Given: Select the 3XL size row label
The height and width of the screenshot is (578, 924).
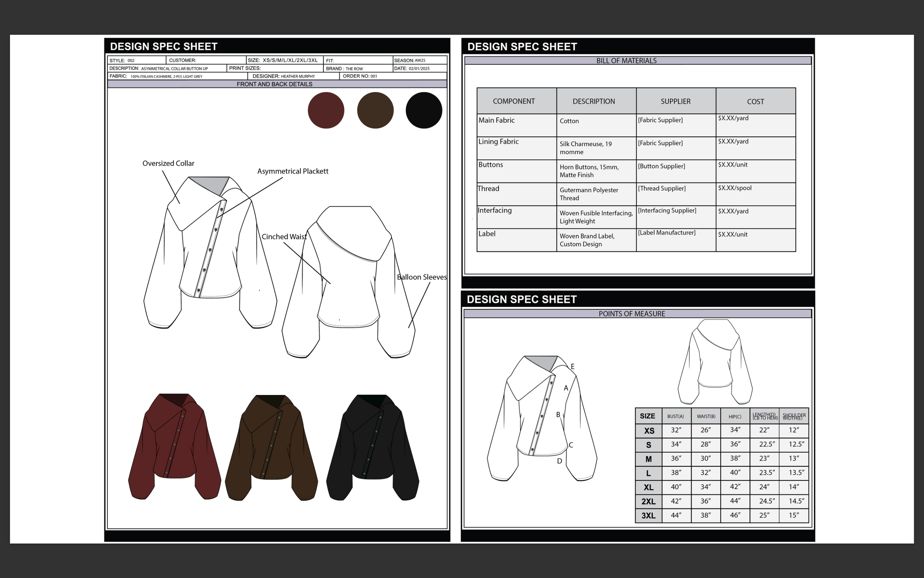Looking at the screenshot, I should 648,516.
